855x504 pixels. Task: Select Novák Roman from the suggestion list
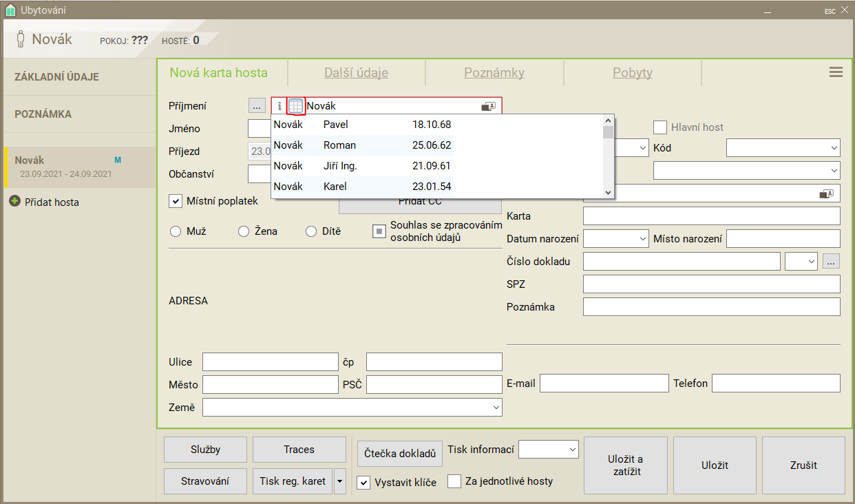click(362, 145)
